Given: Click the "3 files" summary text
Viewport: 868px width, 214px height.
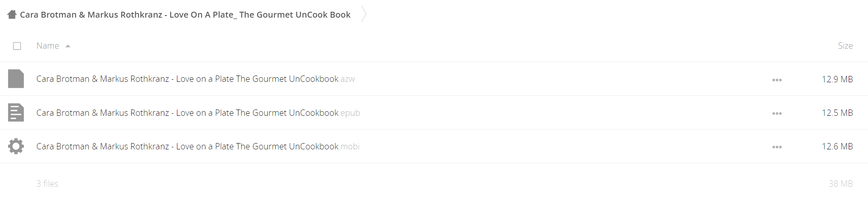Looking at the screenshot, I should [47, 184].
